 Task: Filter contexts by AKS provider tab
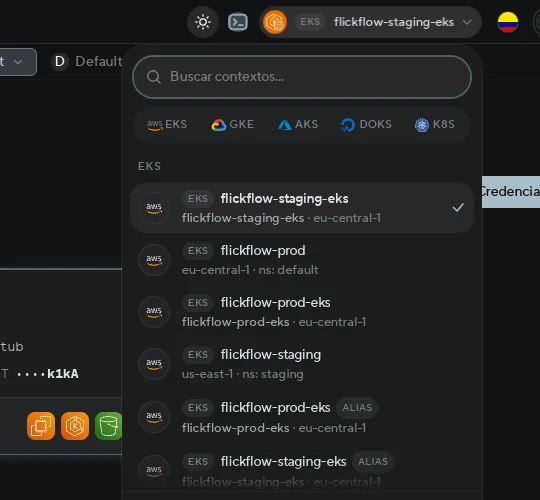click(298, 124)
